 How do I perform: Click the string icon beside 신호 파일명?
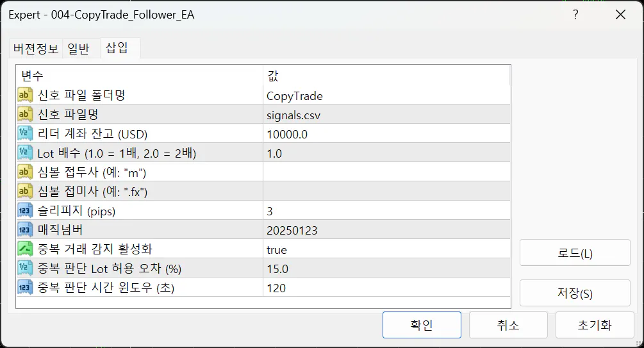click(x=26, y=115)
